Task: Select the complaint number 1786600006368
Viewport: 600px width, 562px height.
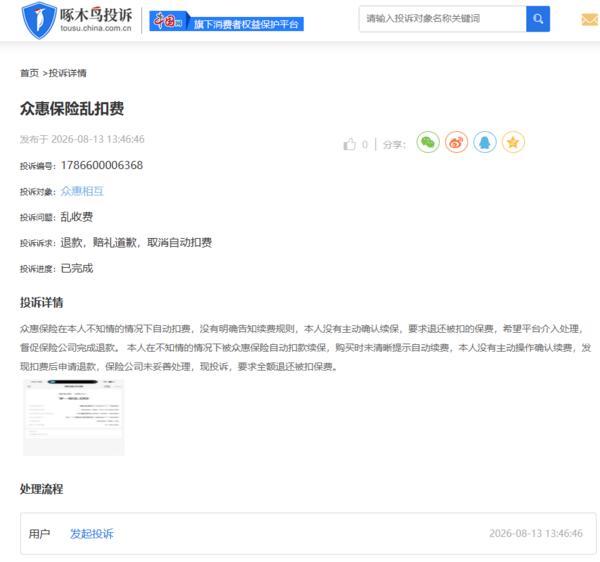Action: 102,165
